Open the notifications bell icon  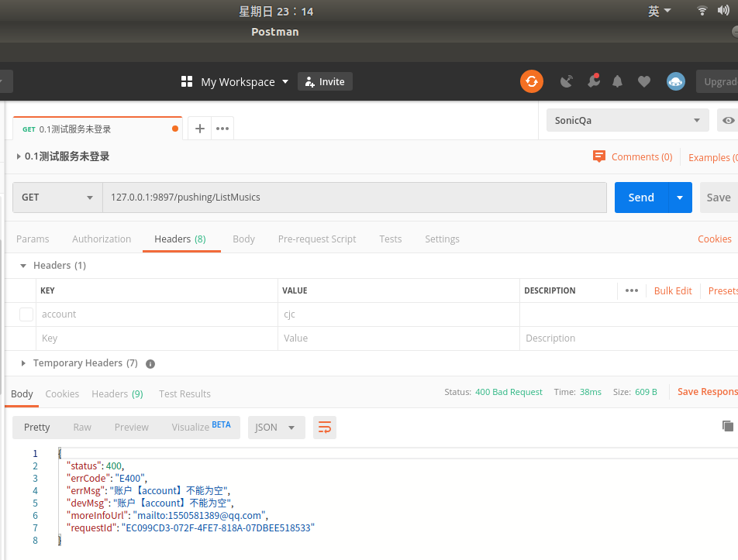[617, 81]
